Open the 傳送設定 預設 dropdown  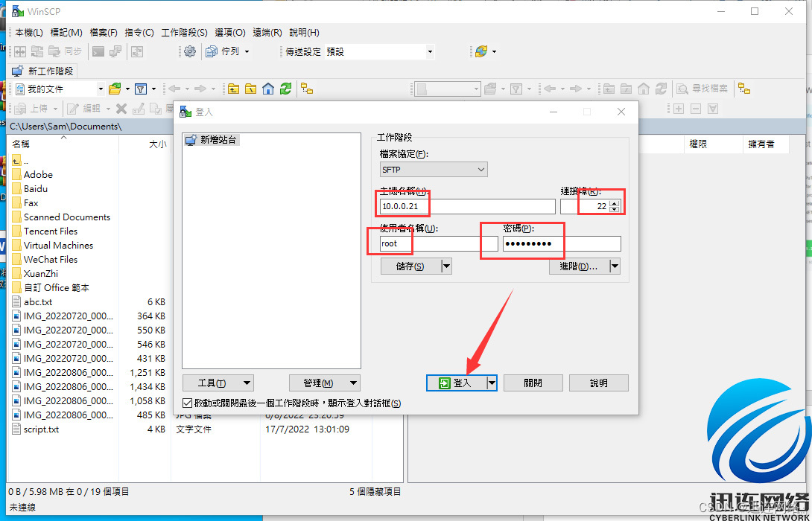430,52
